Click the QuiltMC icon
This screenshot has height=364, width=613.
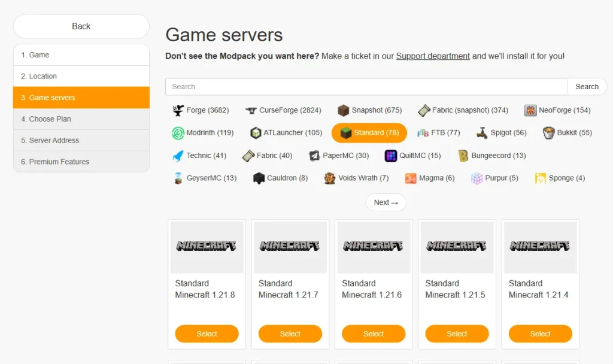391,156
